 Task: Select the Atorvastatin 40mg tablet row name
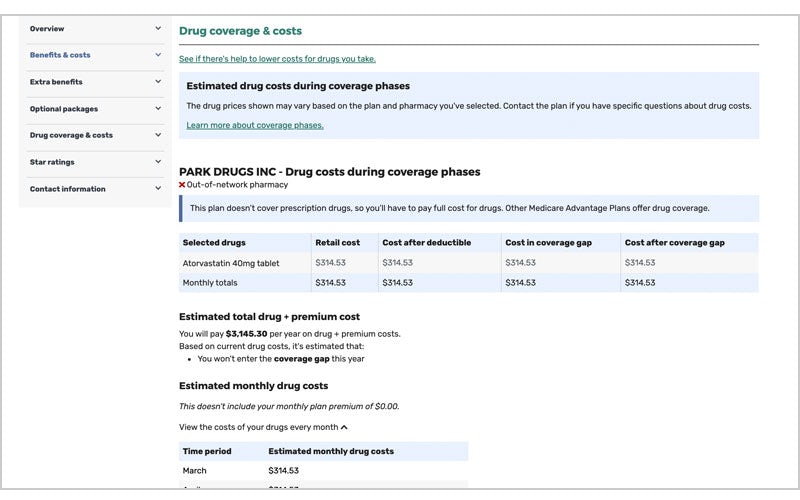231,263
